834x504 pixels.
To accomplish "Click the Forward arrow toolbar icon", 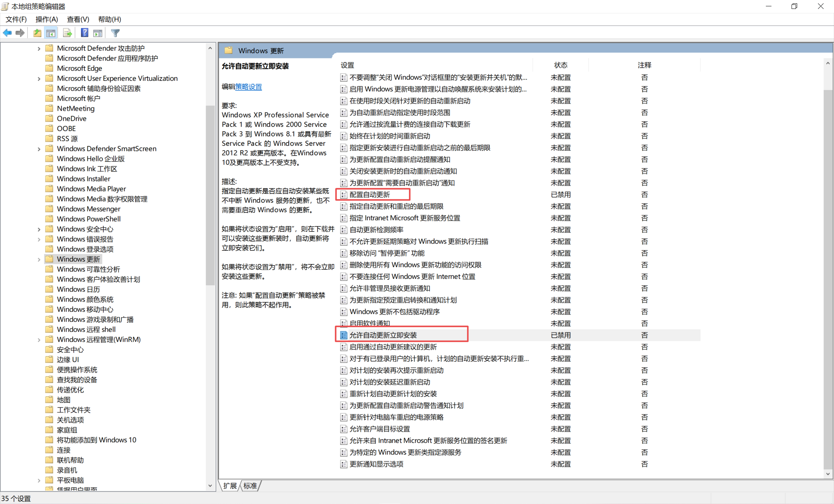I will click(20, 33).
